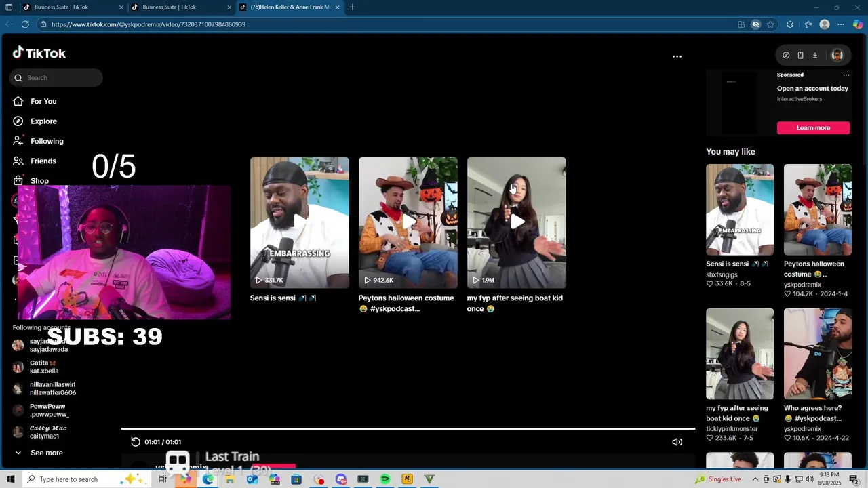Open the Friends page

coord(35,161)
